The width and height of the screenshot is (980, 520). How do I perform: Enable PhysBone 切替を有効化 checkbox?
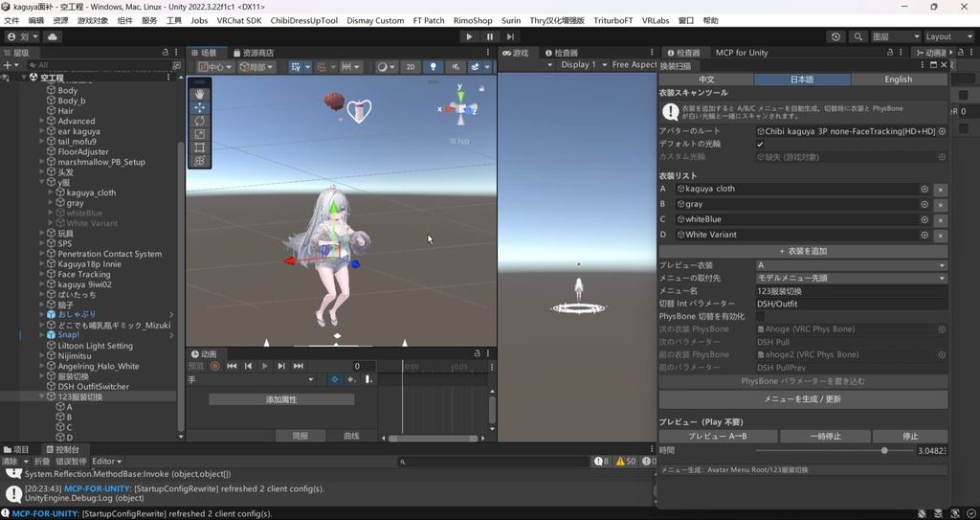(760, 317)
